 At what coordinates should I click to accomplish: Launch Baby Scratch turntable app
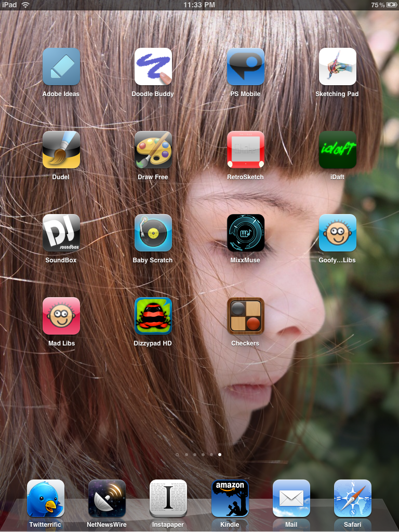point(153,233)
